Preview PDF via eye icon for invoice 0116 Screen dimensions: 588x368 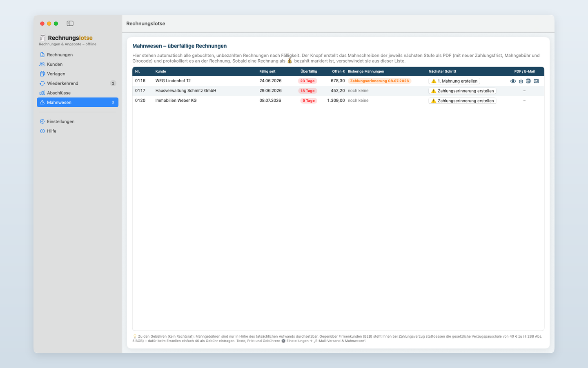[x=513, y=81]
